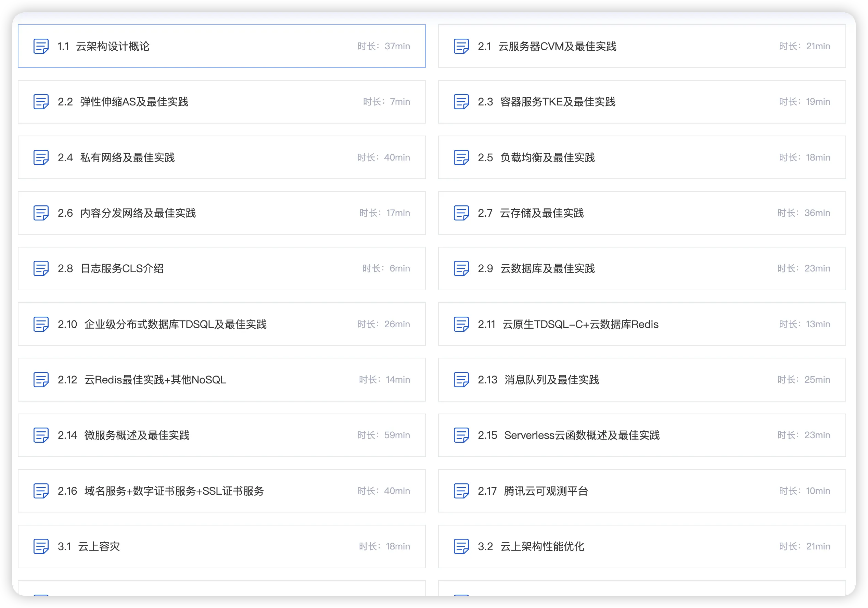Click document icon for 2.12 云Redis最佳实践

coord(41,380)
